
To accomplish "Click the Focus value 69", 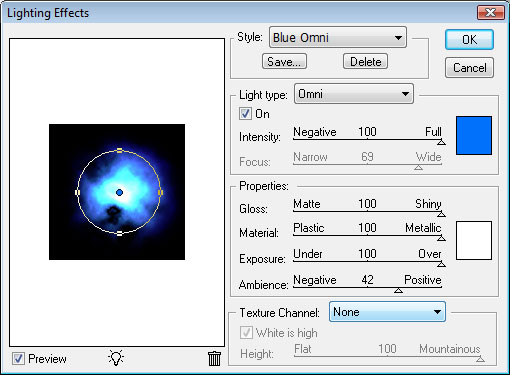I will coord(367,157).
